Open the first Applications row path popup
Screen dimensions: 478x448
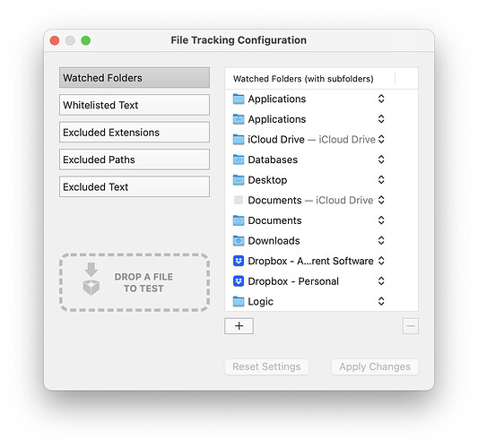(381, 99)
